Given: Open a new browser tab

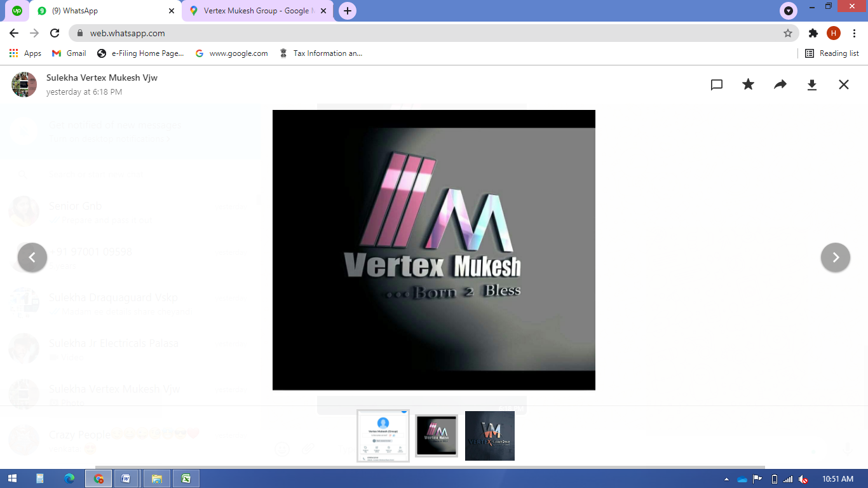Looking at the screenshot, I should point(347,11).
